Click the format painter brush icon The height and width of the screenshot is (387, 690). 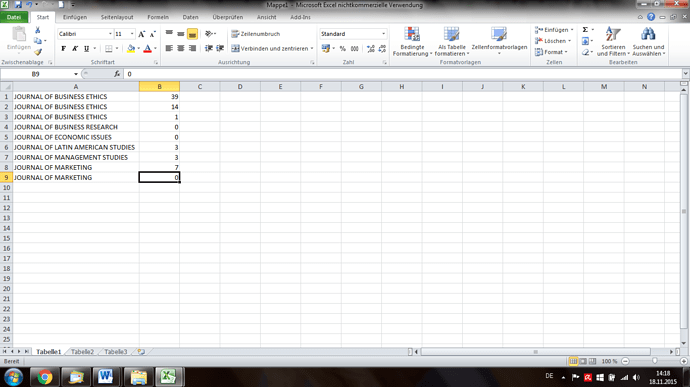(x=38, y=52)
